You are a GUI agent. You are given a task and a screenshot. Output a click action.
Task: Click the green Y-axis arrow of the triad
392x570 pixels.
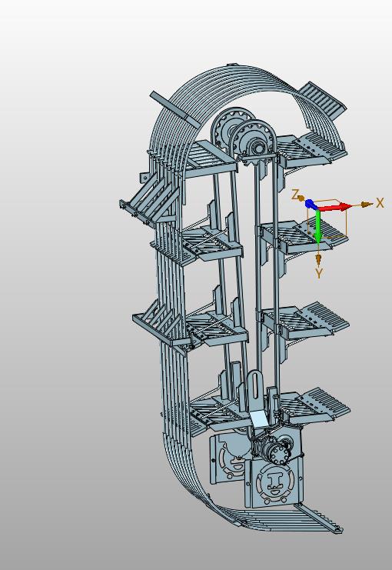tap(318, 226)
